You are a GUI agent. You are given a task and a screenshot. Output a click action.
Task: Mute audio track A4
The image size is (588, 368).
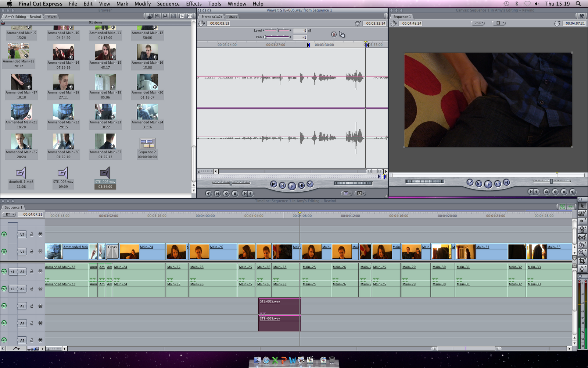coord(4,323)
